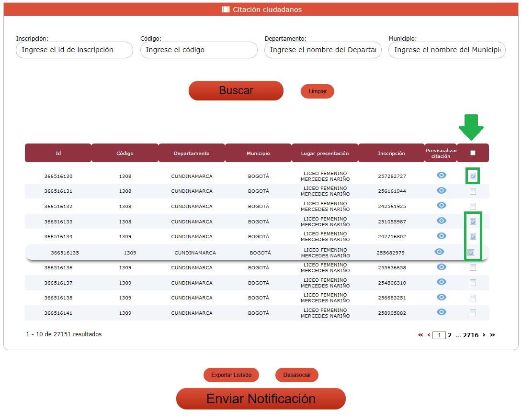Sort table by Código column header
The height and width of the screenshot is (420, 522).
(125, 154)
